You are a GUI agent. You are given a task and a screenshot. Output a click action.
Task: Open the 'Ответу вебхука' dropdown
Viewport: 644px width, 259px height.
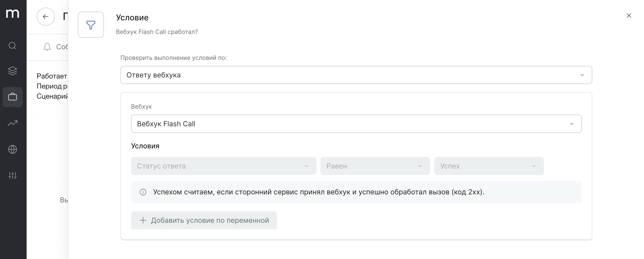(356, 75)
